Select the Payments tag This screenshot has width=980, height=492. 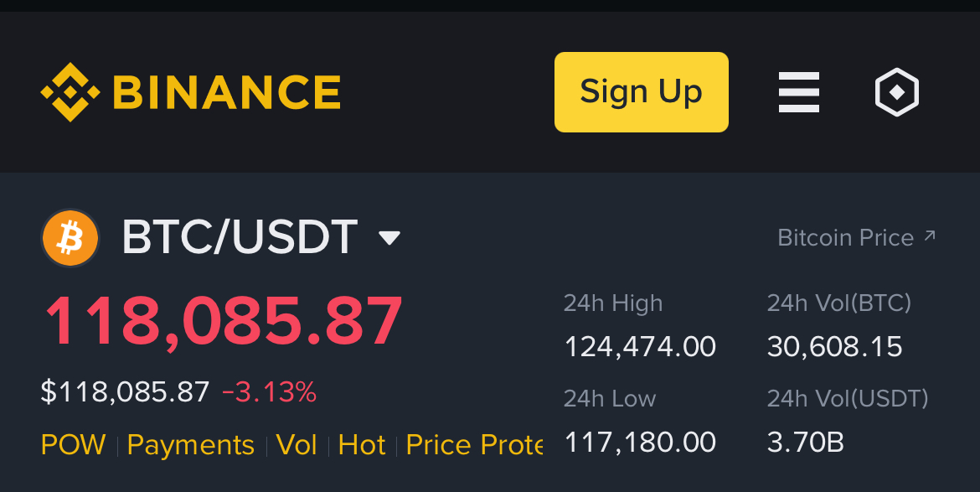click(191, 445)
